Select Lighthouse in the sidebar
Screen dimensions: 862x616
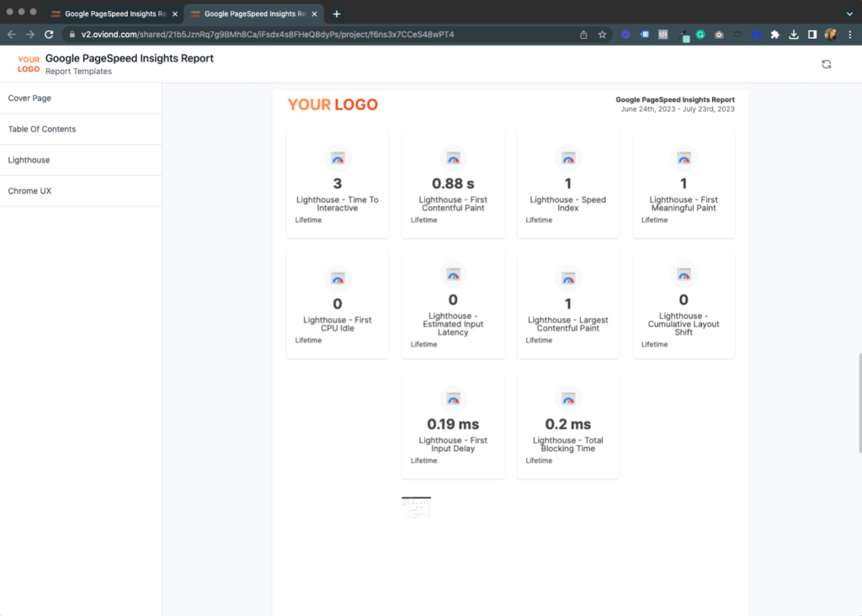(x=81, y=160)
